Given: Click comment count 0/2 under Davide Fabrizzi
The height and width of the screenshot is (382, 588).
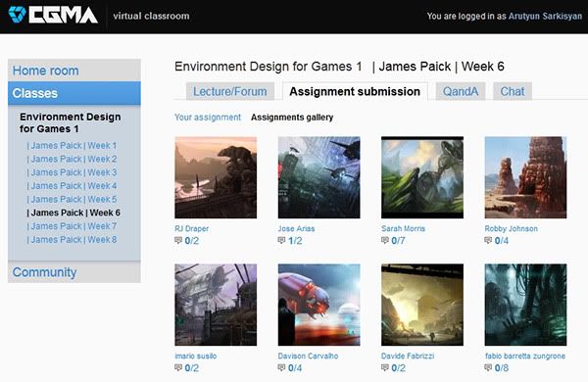Looking at the screenshot, I should point(398,368).
